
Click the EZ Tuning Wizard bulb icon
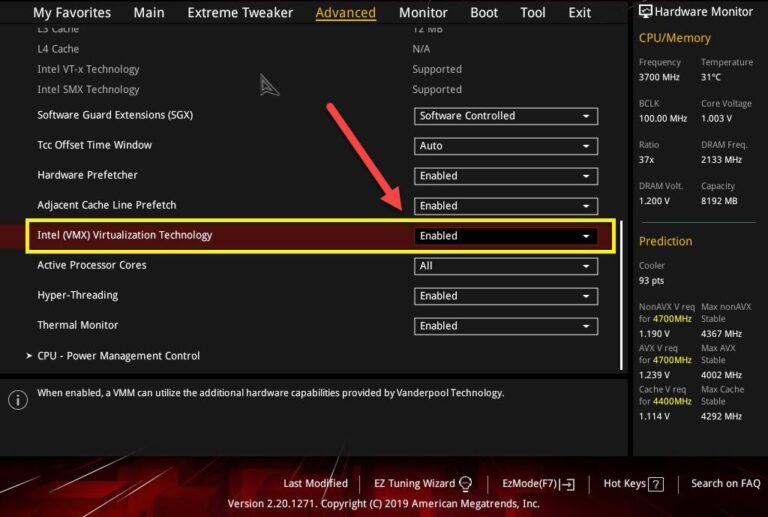(x=466, y=484)
